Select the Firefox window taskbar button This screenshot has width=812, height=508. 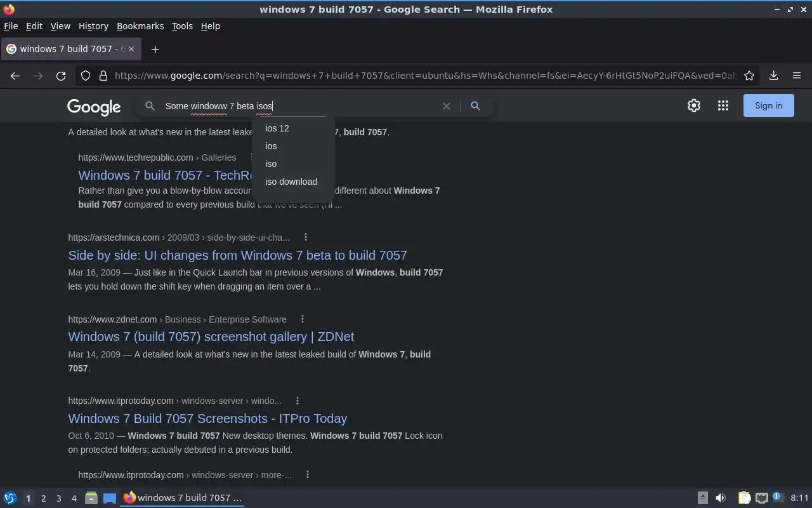click(183, 498)
